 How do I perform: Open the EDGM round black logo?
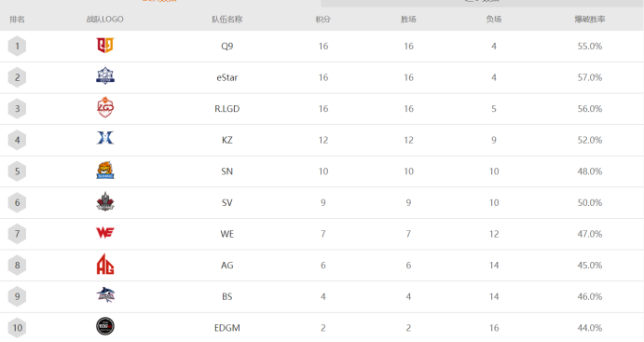105,326
